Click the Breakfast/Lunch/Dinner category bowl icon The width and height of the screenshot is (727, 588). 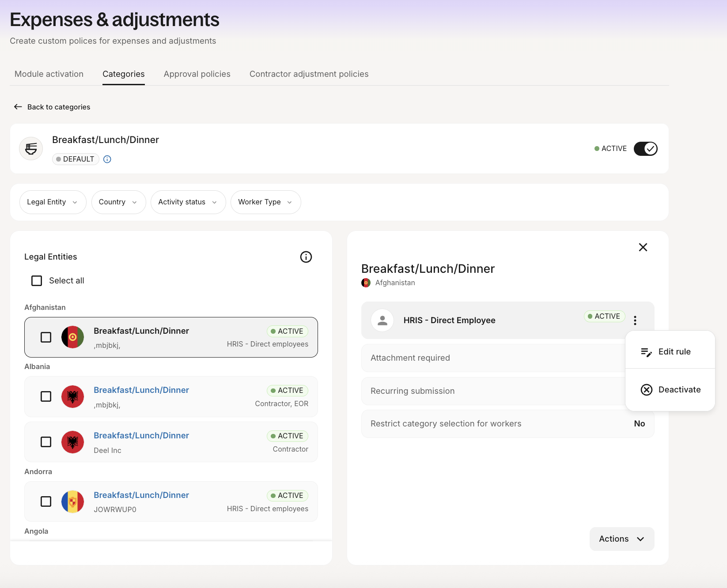(x=31, y=148)
